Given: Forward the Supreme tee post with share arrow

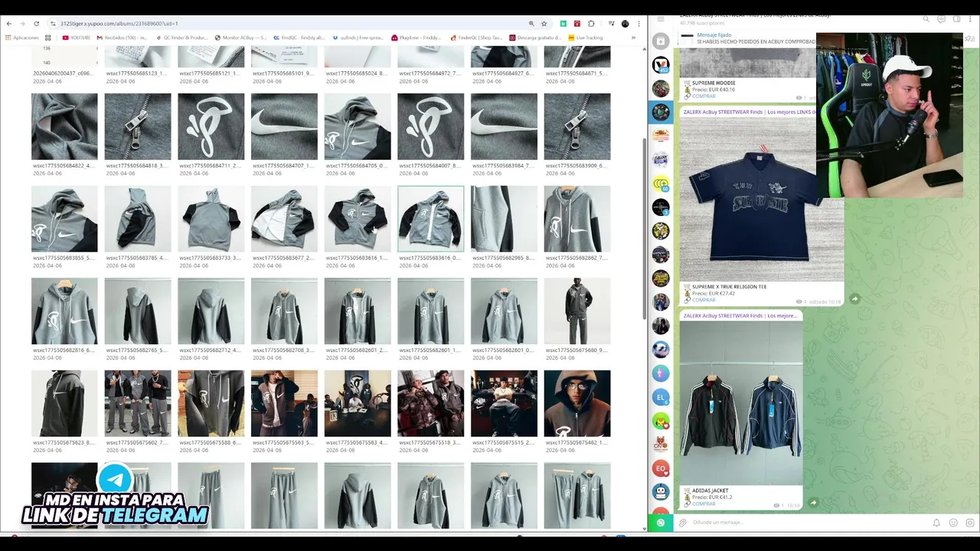Looking at the screenshot, I should pos(855,299).
